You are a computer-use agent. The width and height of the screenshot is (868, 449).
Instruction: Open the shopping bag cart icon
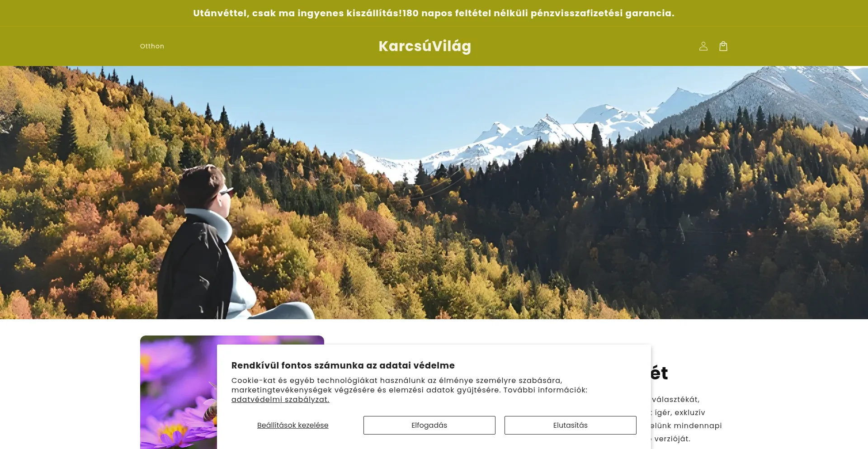[x=723, y=46]
